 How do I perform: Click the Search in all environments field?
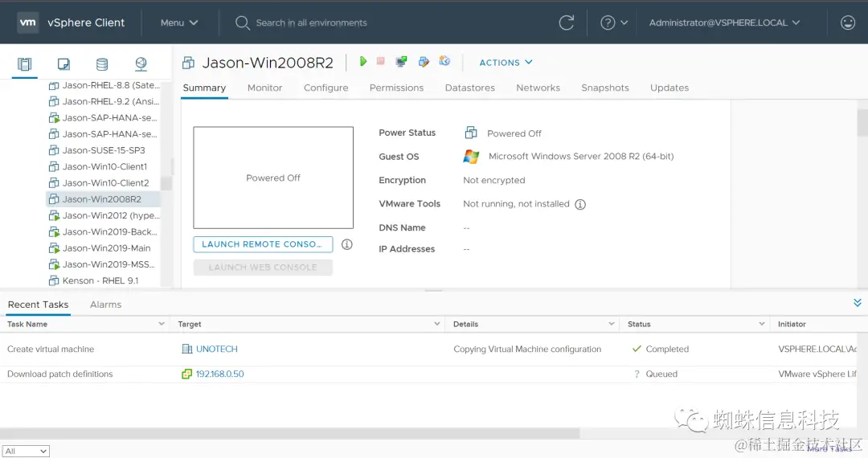[311, 22]
